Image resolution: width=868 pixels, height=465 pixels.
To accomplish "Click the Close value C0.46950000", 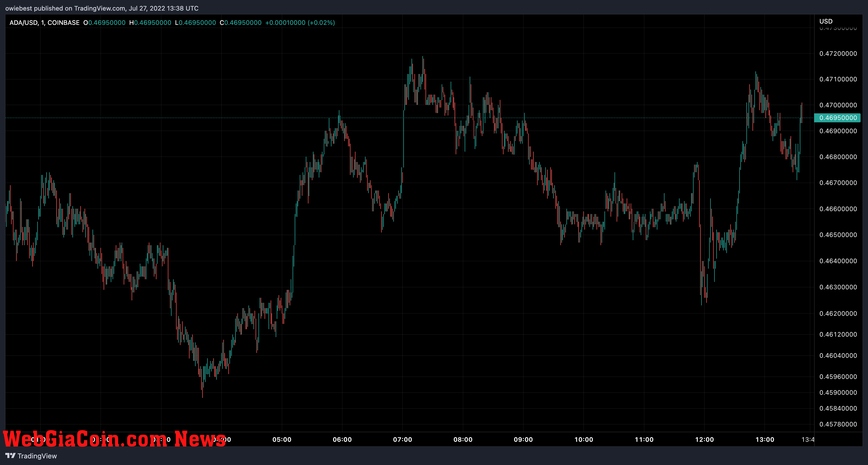I will tap(241, 22).
